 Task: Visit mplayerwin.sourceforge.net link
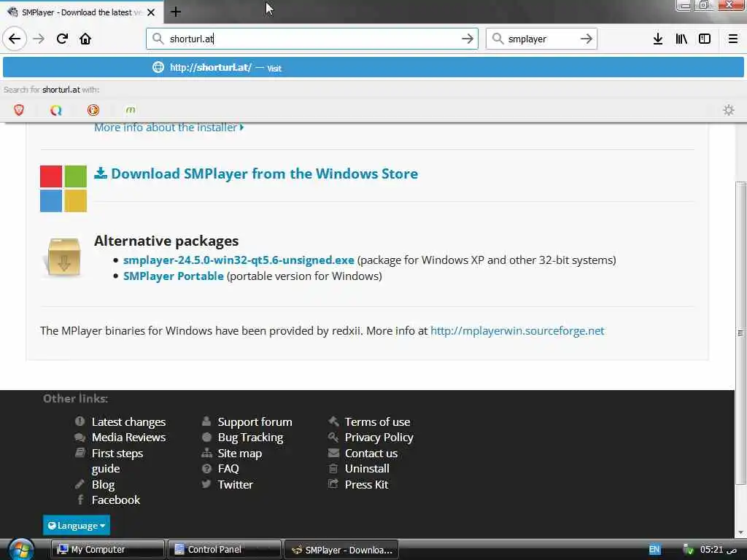click(x=517, y=331)
